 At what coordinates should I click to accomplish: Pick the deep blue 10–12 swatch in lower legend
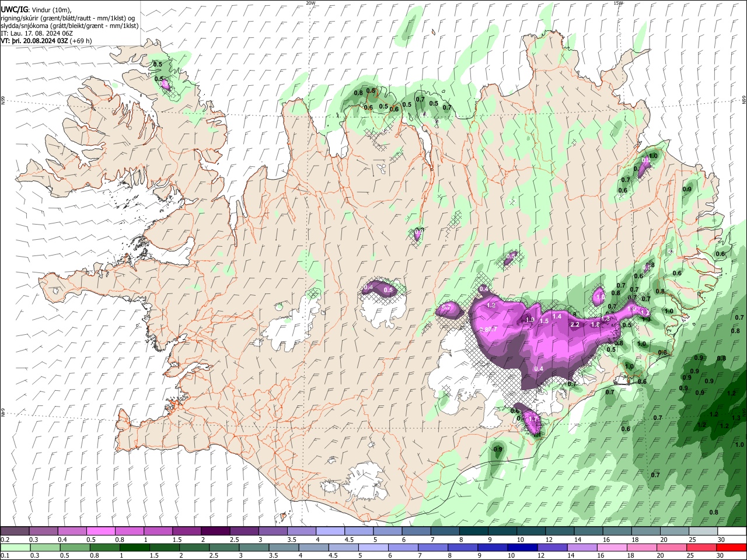pyautogui.click(x=522, y=547)
